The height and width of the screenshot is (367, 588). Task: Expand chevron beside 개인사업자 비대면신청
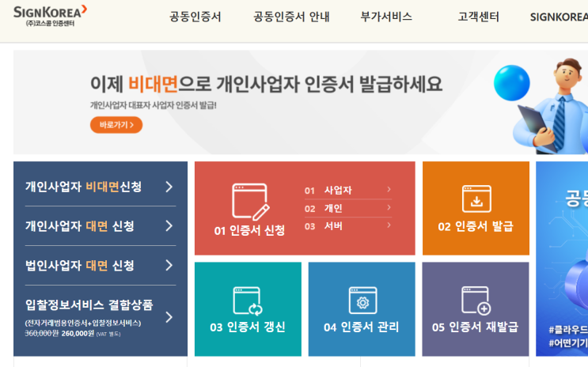coord(169,187)
